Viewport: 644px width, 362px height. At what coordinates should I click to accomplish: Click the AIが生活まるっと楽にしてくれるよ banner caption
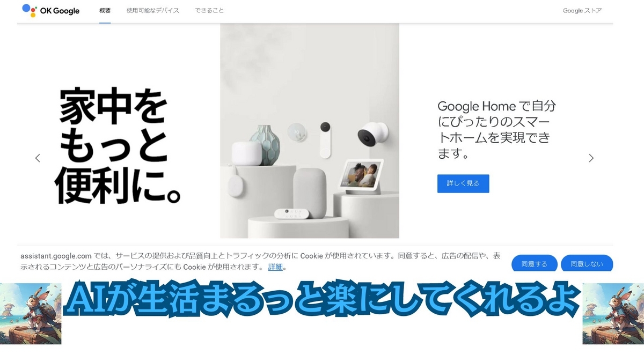pos(322,300)
